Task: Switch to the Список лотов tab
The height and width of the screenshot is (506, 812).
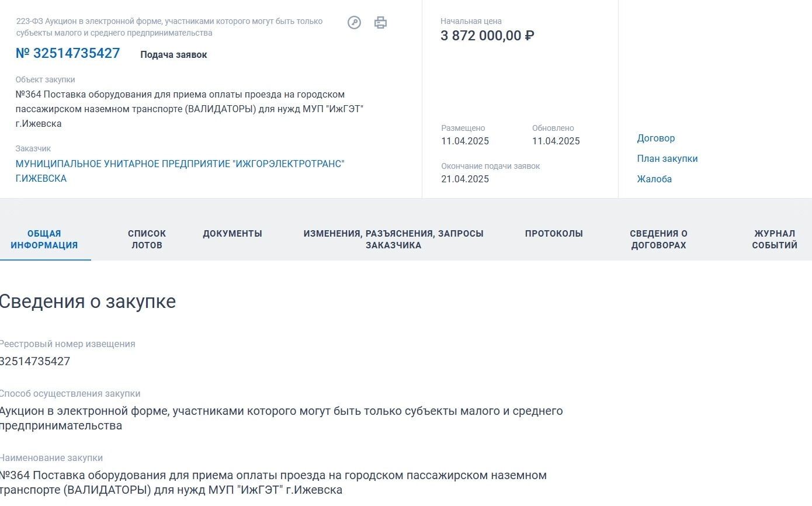Action: pyautogui.click(x=147, y=240)
